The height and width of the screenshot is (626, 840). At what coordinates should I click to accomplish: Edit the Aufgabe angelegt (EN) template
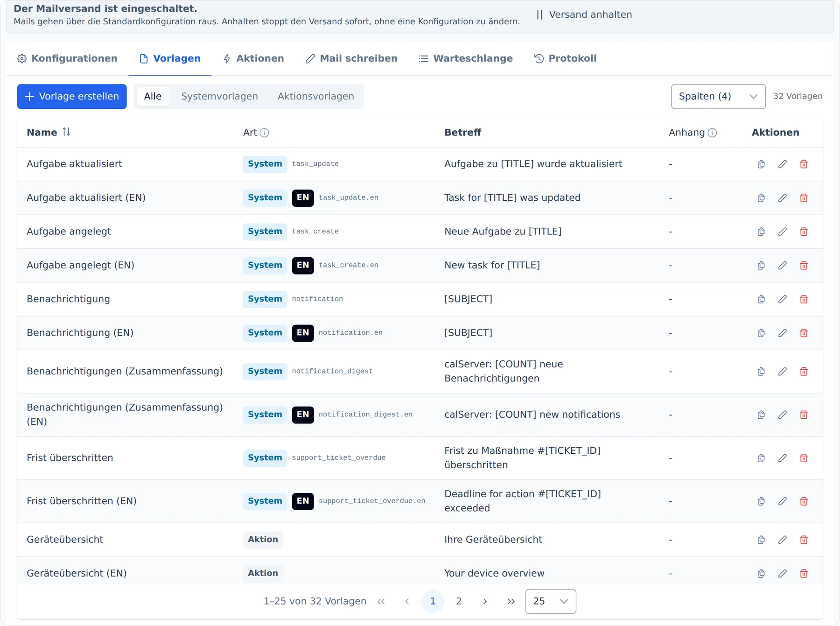(x=783, y=265)
